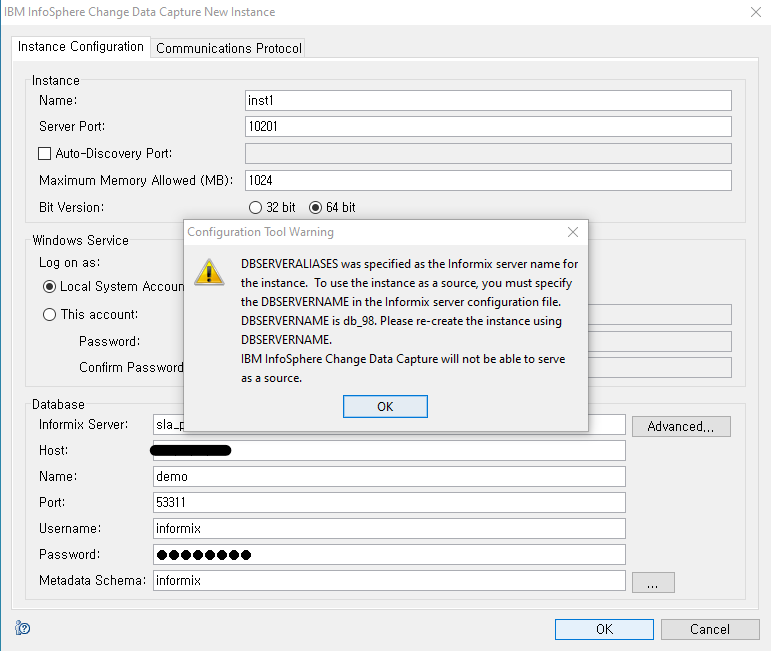Click the database Password field
The height and width of the screenshot is (651, 771).
pos(389,555)
